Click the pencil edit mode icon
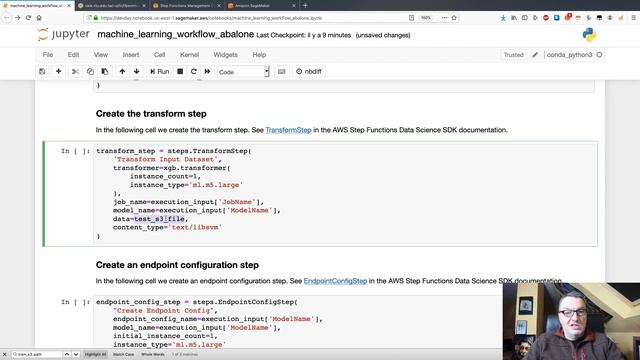The height and width of the screenshot is (360, 640). click(535, 55)
